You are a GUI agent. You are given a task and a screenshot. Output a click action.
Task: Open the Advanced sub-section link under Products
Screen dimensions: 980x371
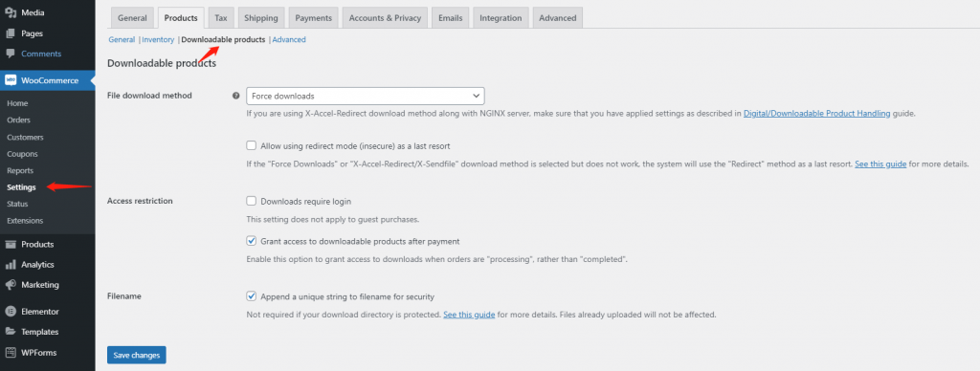pos(289,39)
